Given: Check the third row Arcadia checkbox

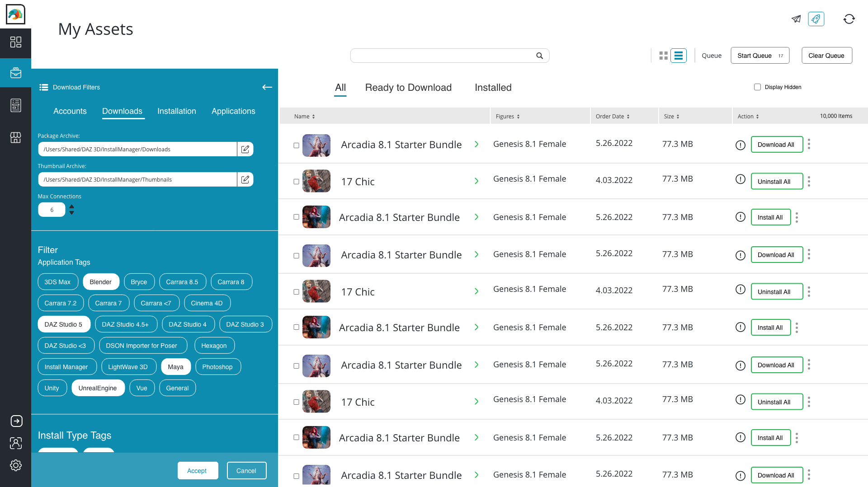Looking at the screenshot, I should 296,217.
